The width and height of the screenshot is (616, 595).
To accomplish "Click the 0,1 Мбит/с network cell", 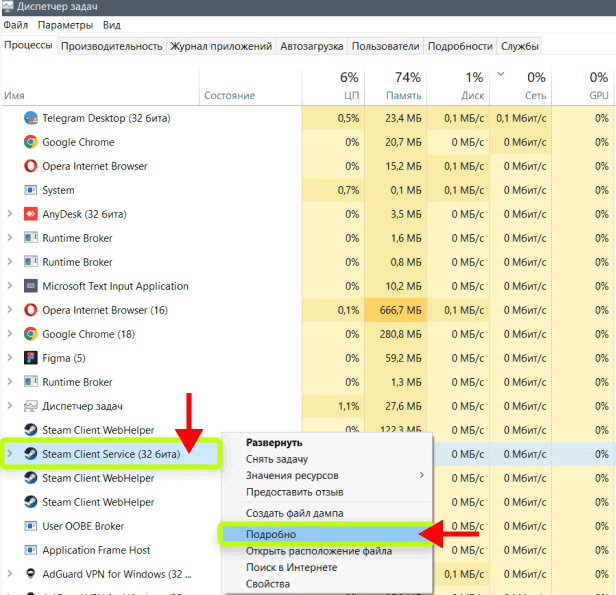I will (x=521, y=118).
